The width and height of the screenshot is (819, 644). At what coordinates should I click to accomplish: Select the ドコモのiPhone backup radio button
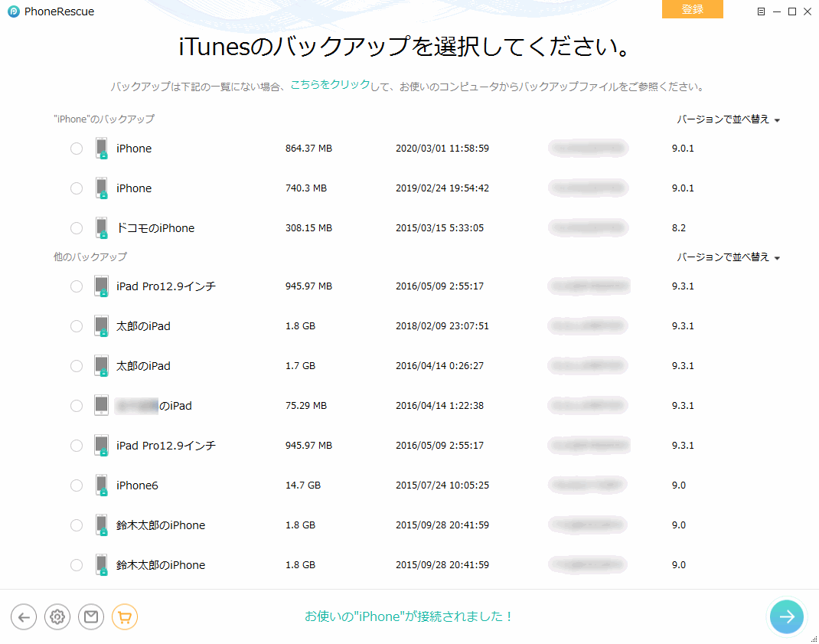click(x=77, y=228)
